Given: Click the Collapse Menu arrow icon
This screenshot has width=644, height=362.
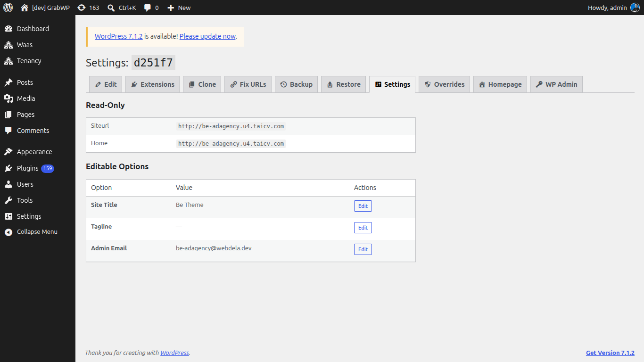Looking at the screenshot, I should coord(8,232).
